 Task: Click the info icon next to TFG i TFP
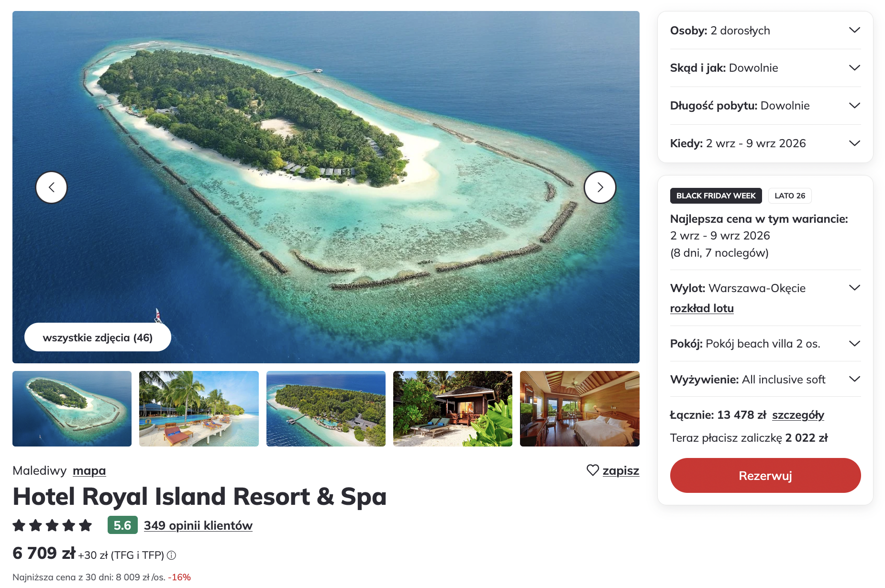click(171, 555)
